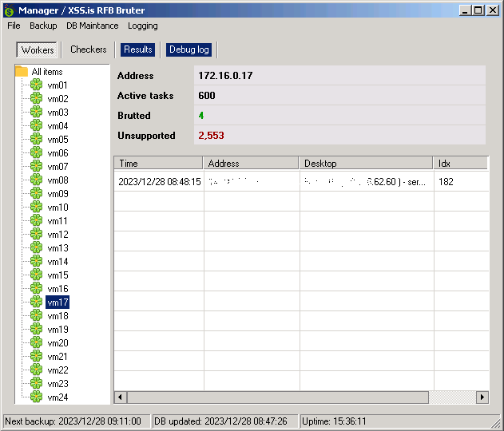
Task: Click the Idx value 182
Action: coord(446,182)
